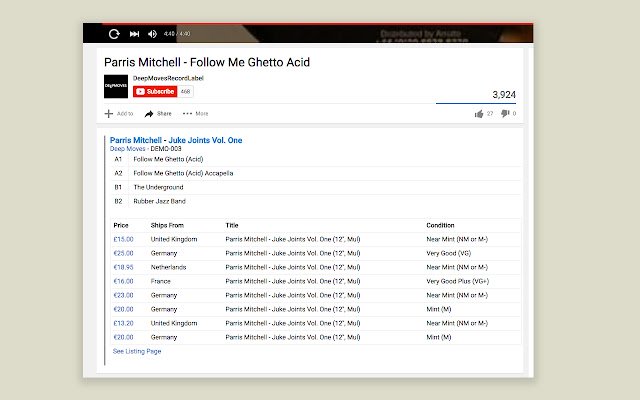This screenshot has height=400, width=640.
Task: Open the £13.20 United Kingdom listing price
Action: (123, 323)
